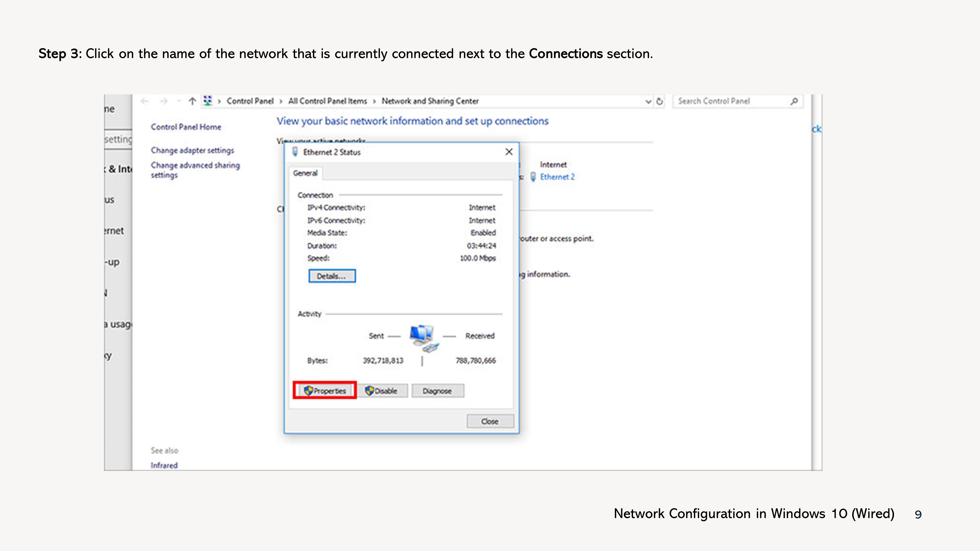Click the IPv6 Connectivity label
Viewport: 980px width, 551px height.
336,221
